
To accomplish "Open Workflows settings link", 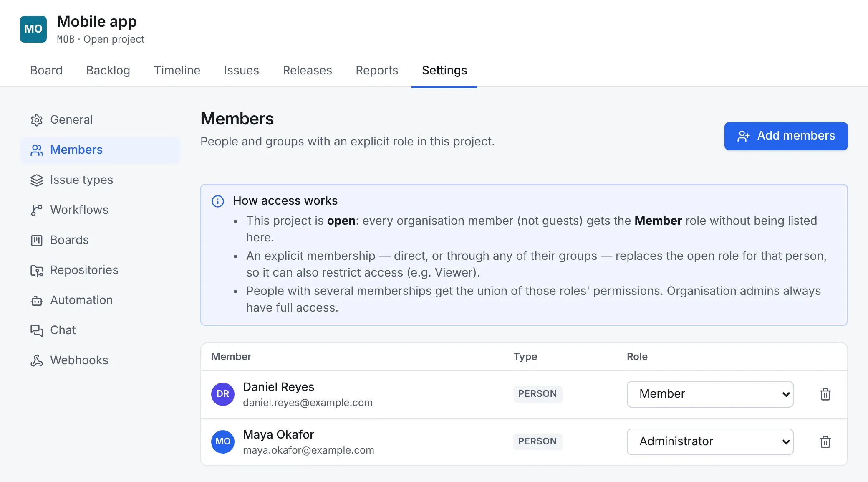I will (100, 210).
